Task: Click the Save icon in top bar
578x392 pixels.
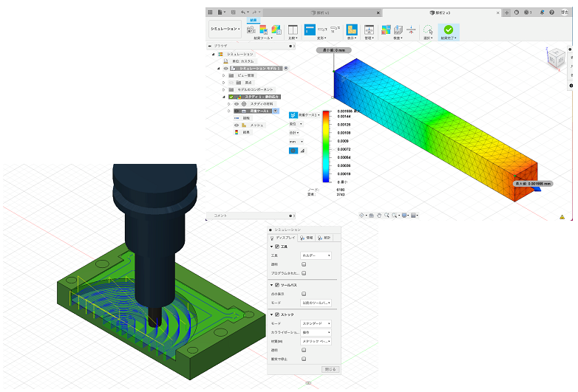Action: 233,12
